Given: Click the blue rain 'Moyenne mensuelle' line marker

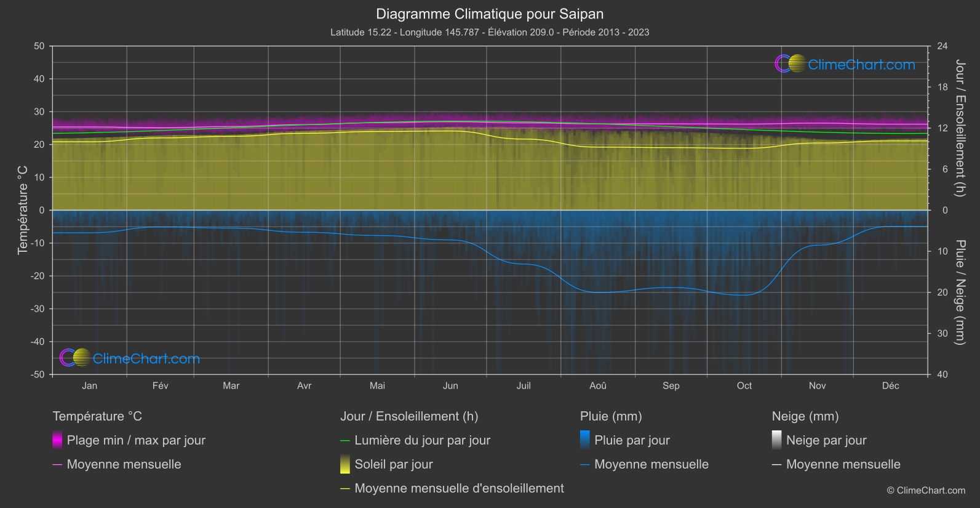Looking at the screenshot, I should click(585, 465).
